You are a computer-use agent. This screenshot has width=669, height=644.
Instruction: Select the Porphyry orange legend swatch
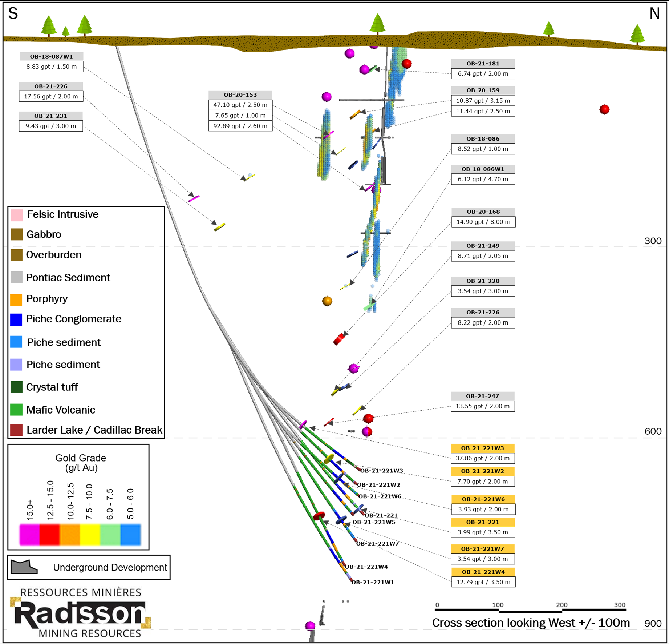(16, 299)
